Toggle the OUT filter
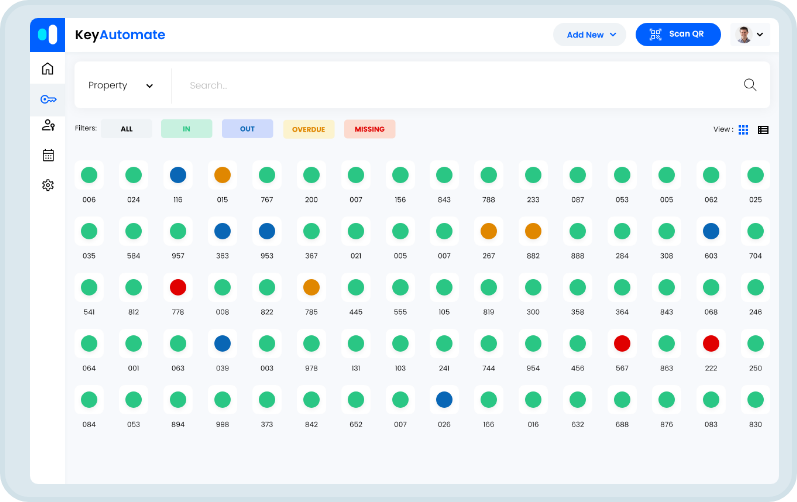The image size is (797, 502). coord(247,129)
